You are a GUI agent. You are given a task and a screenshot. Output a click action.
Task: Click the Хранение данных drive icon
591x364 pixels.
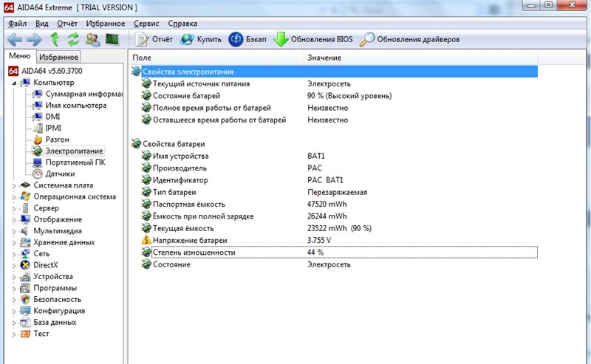point(25,242)
